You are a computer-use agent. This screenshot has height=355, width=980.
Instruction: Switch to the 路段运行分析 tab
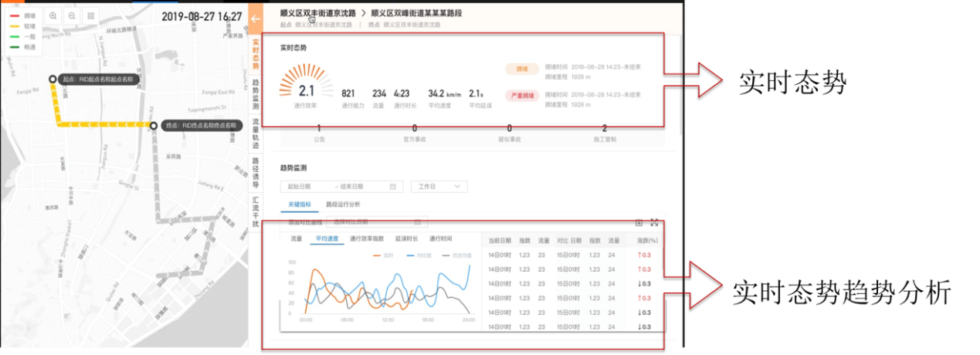(343, 205)
